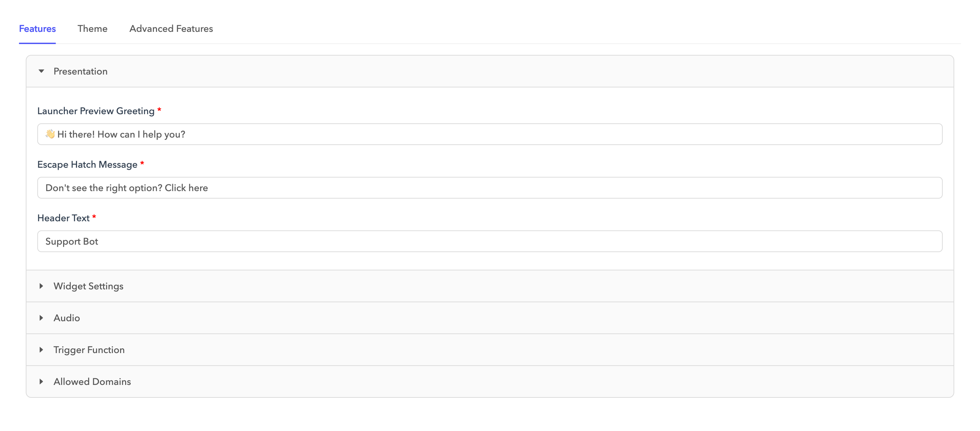Click the required asterisk beside Header Text
The width and height of the screenshot is (980, 431).
click(94, 217)
